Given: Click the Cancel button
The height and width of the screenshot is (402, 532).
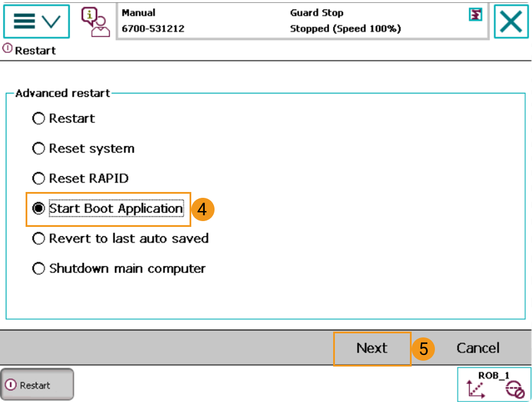Looking at the screenshot, I should (x=477, y=348).
